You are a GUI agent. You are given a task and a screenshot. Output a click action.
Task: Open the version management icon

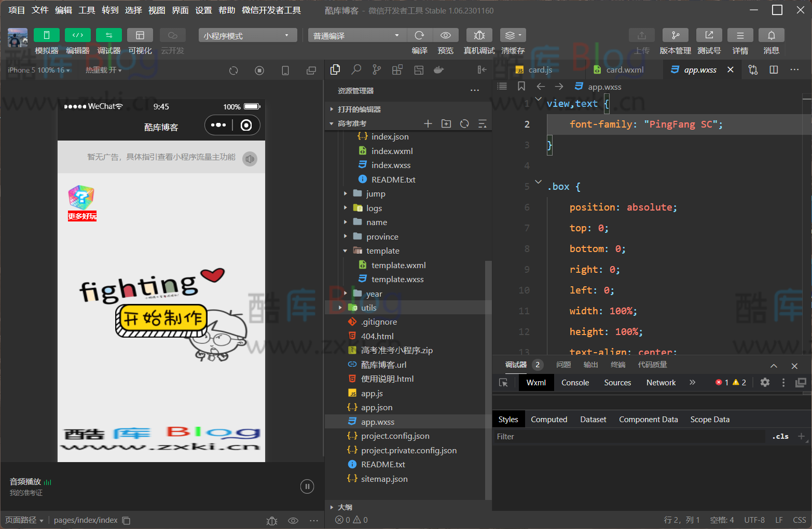(x=675, y=35)
